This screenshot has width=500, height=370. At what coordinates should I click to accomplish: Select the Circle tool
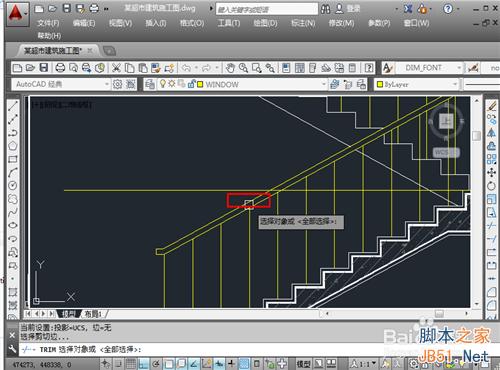point(13,185)
